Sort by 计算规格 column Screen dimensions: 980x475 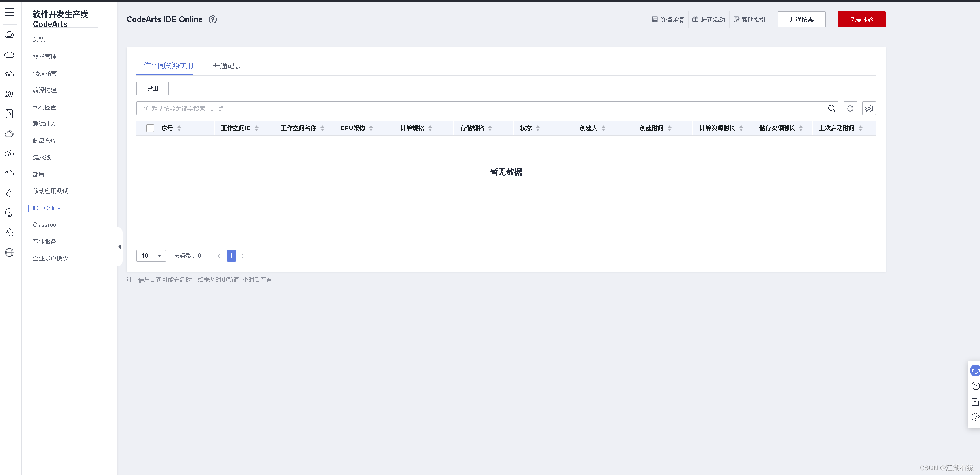(x=430, y=128)
